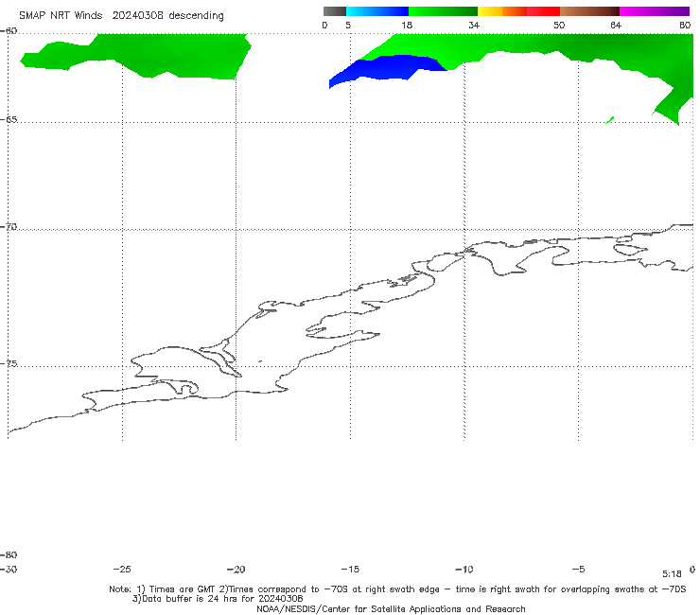The image size is (700, 615).
Task: Click the color bar label '64'
Action: coord(616,26)
